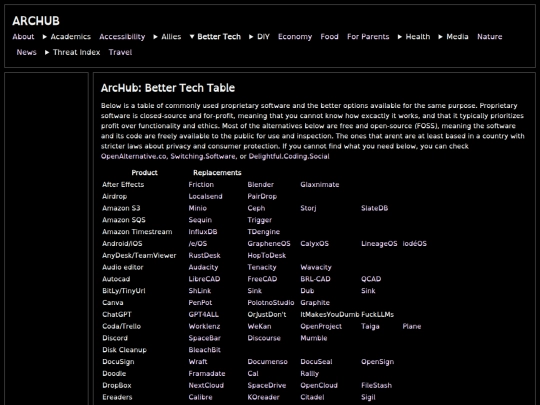Open the LineageOS link
This screenshot has width=540, height=405.
tap(379, 243)
